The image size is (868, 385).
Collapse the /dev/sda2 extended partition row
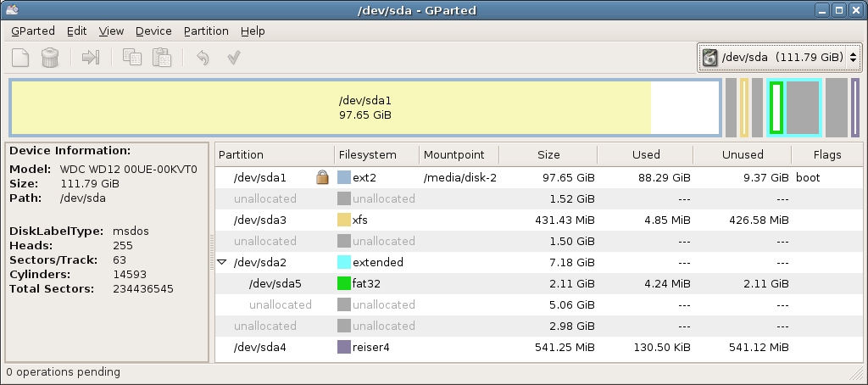pos(222,262)
